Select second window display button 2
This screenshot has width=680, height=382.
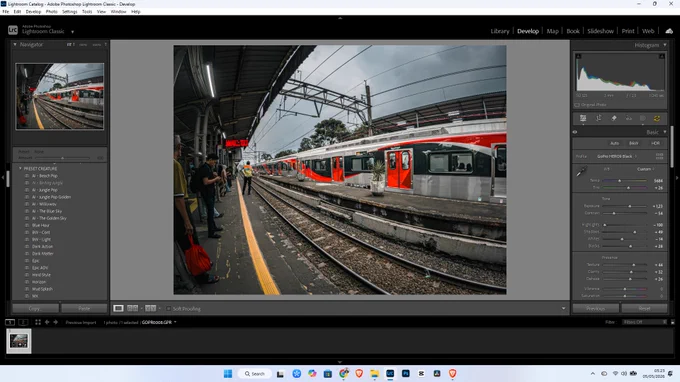click(23, 322)
